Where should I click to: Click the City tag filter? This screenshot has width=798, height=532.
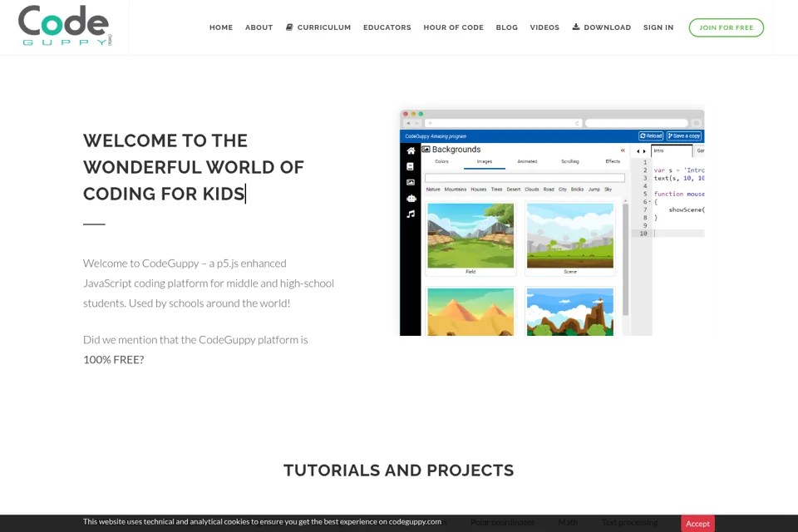(x=563, y=190)
